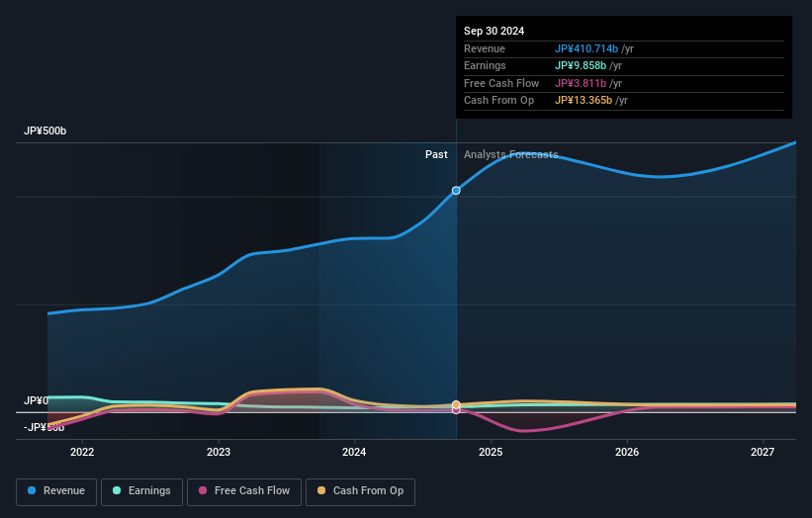Click the pink Free Cash Flow legend dot
Viewport: 812px width, 518px height.
tap(203, 490)
